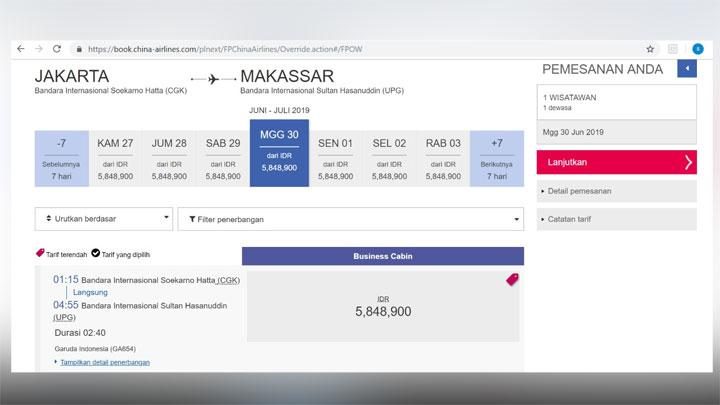Go to next 7 days

point(496,158)
